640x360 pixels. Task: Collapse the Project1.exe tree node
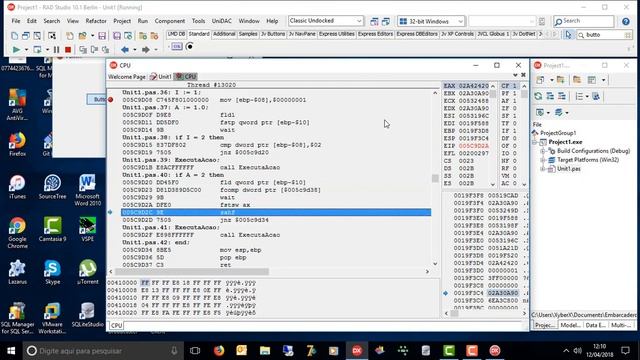click(x=534, y=142)
